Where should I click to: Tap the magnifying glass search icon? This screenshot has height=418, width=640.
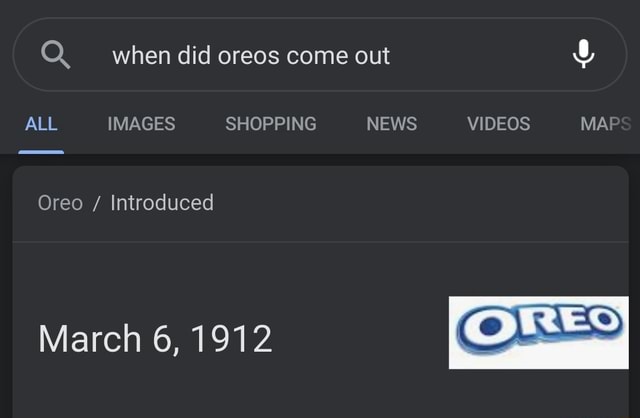pos(55,55)
